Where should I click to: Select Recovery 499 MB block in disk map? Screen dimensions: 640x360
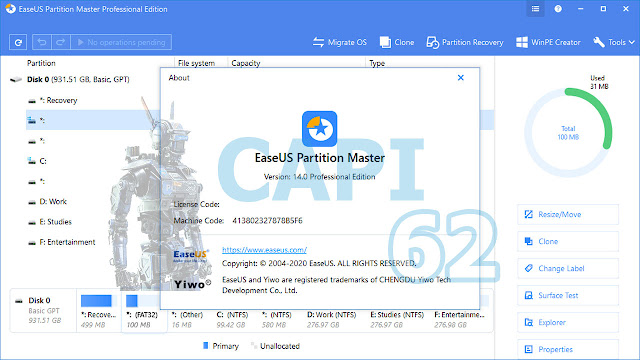pyautogui.click(x=98, y=311)
